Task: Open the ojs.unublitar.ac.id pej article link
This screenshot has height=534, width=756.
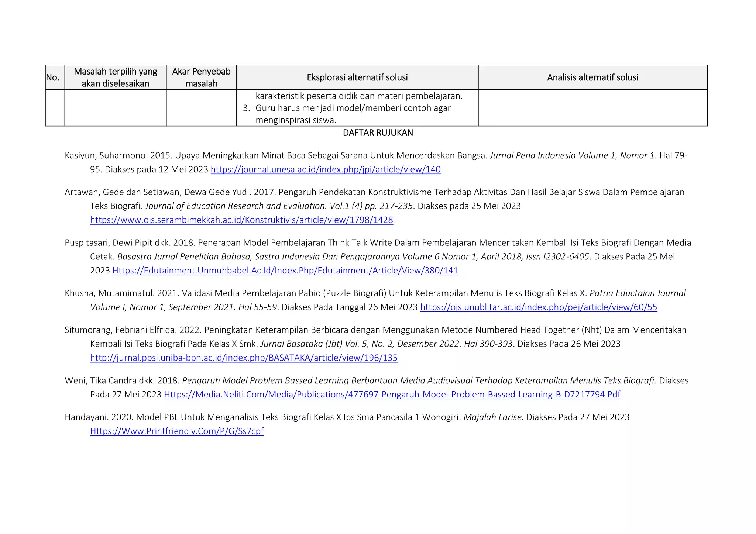Action: [x=538, y=307]
